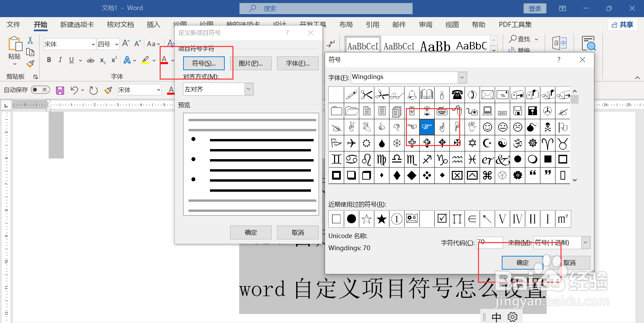The height and width of the screenshot is (323, 644).
Task: Open the 来自 source dropdown in Symbol dialog
Action: [585, 242]
